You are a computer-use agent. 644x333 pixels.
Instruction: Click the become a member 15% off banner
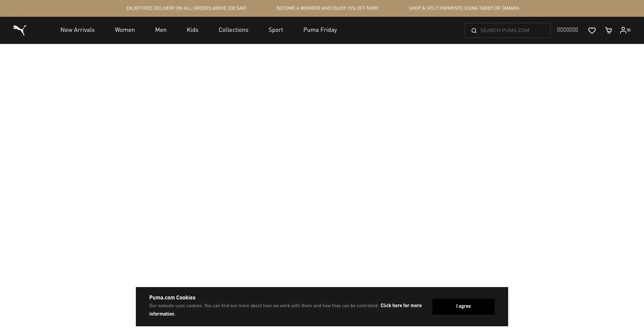tap(327, 8)
